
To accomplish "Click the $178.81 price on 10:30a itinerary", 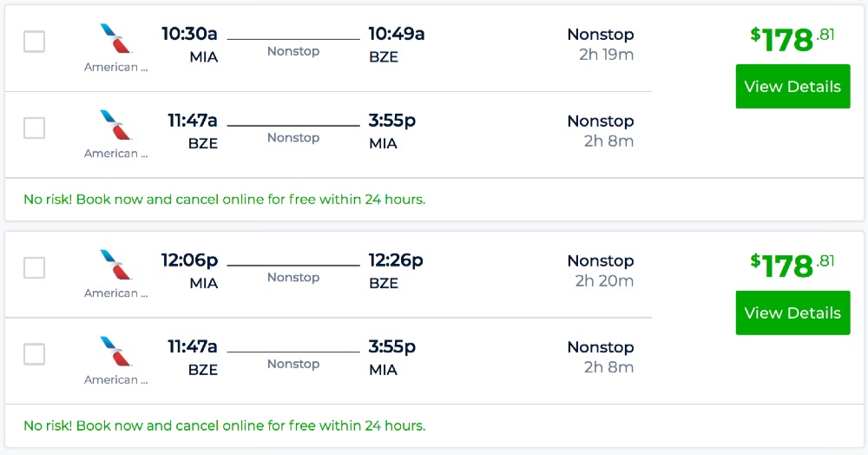I will [x=792, y=39].
